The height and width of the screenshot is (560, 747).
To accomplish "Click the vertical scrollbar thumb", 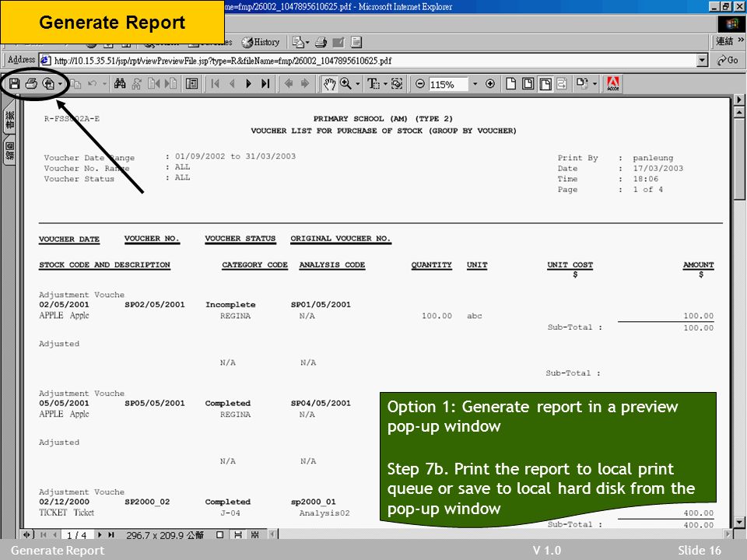I will 739,159.
